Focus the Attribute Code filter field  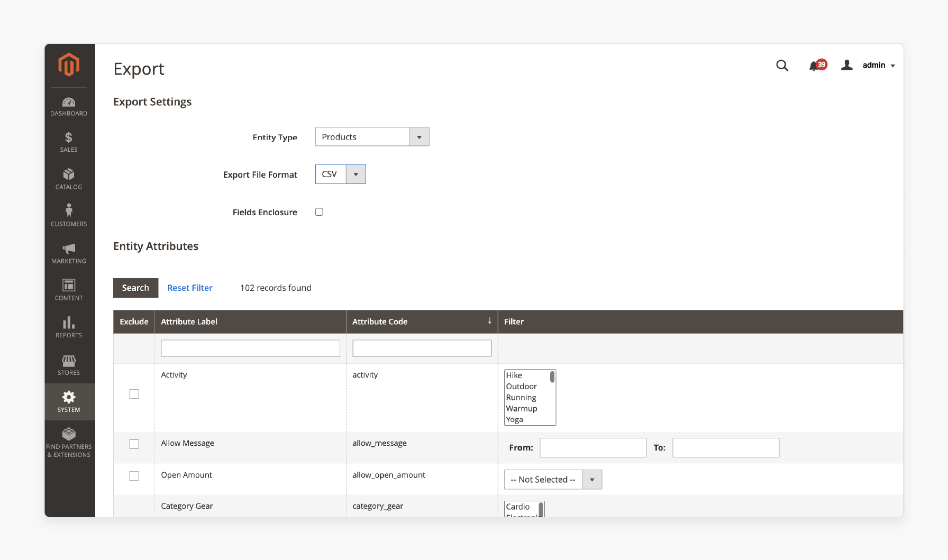422,348
